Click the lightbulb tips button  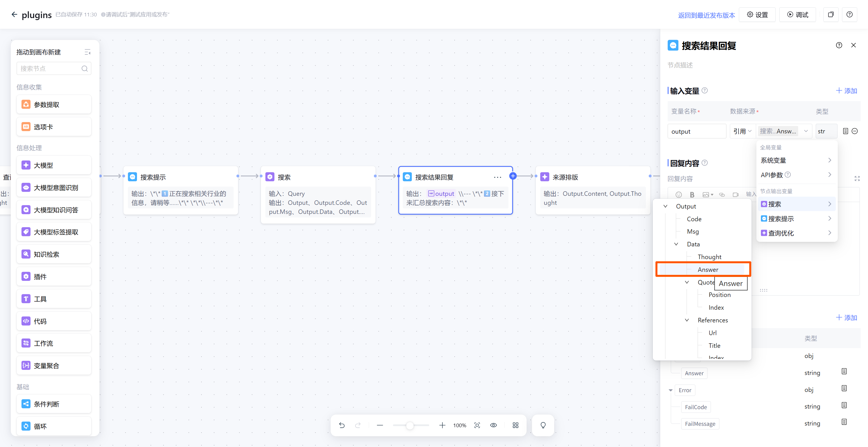pyautogui.click(x=543, y=425)
